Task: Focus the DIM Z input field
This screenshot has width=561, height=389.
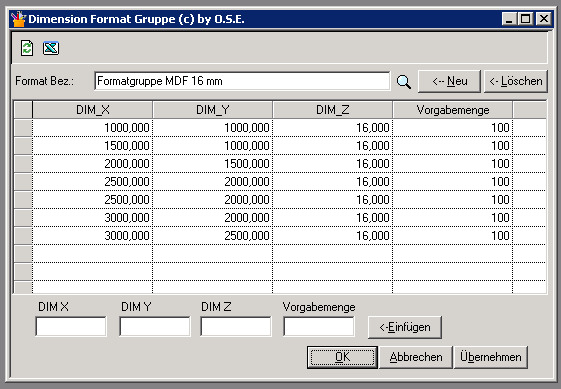Action: 235,326
